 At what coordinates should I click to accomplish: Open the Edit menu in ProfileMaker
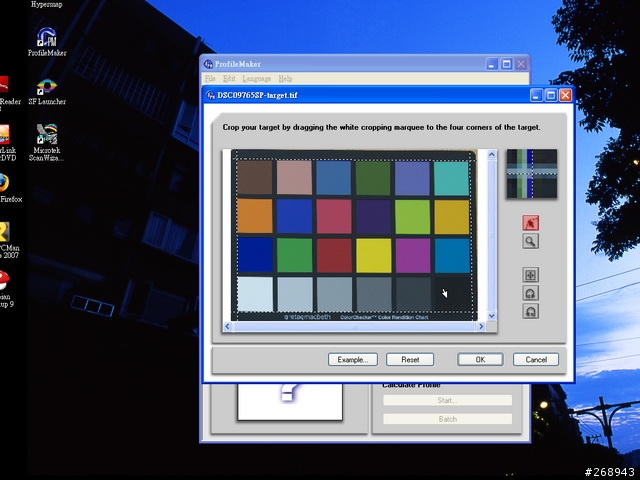click(229, 78)
